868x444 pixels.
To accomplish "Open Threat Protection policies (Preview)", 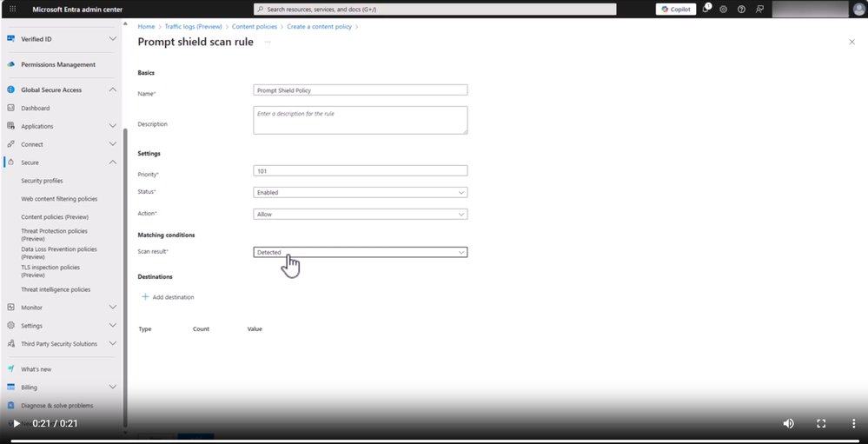I will pyautogui.click(x=54, y=235).
